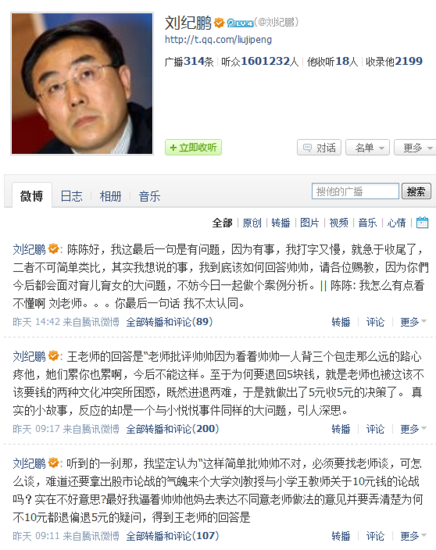Expand 更多 menu under second post
Image resolution: width=436 pixels, height=550 pixels.
tap(413, 429)
